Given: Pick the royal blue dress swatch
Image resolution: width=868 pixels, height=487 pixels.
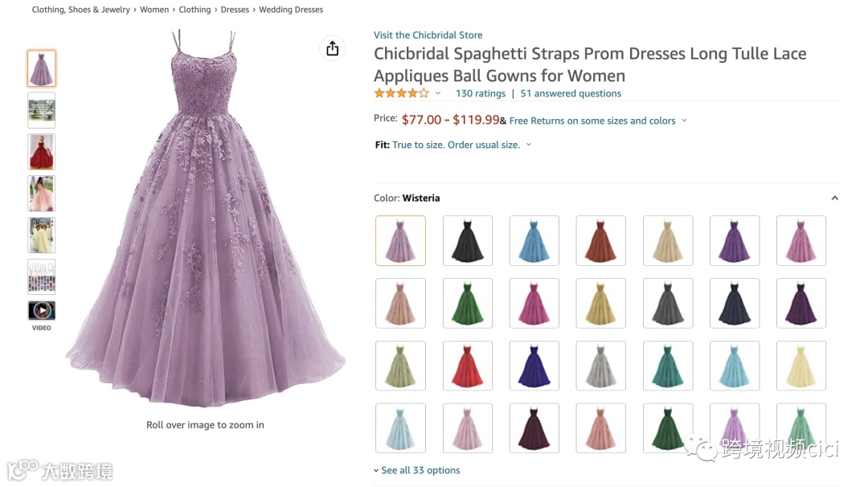Looking at the screenshot, I should [534, 366].
